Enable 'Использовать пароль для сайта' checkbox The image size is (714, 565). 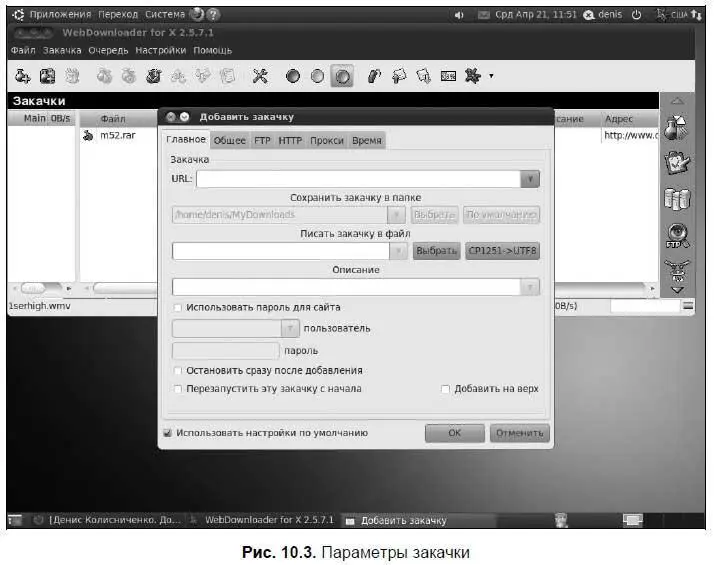pyautogui.click(x=178, y=308)
